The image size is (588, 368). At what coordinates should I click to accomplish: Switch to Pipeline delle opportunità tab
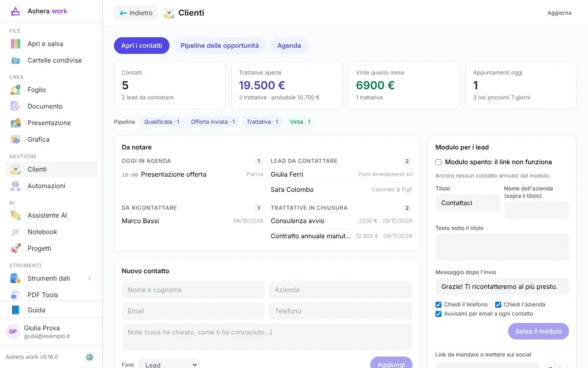pyautogui.click(x=220, y=46)
